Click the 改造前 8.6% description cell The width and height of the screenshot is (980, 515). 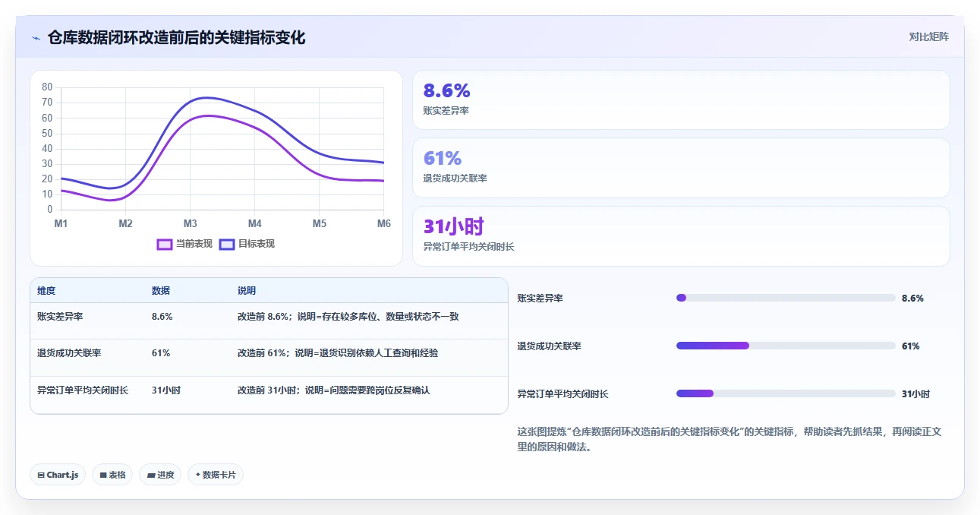tap(348, 317)
